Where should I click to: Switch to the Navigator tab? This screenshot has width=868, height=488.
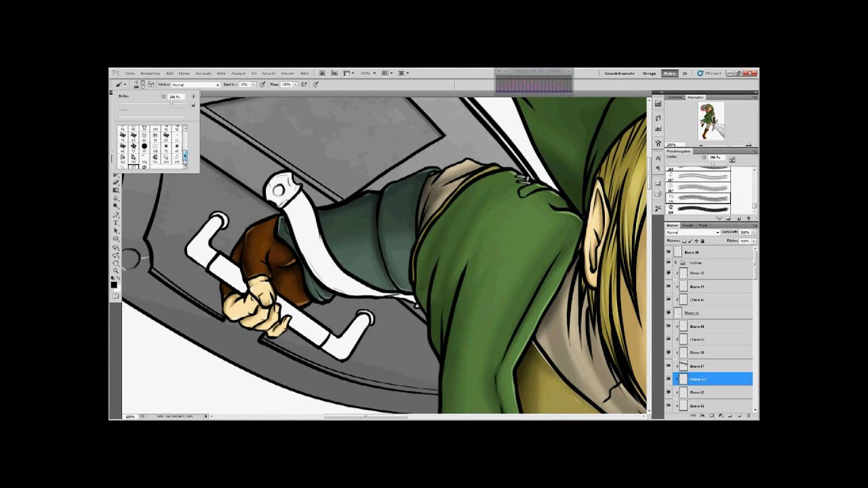[x=696, y=98]
